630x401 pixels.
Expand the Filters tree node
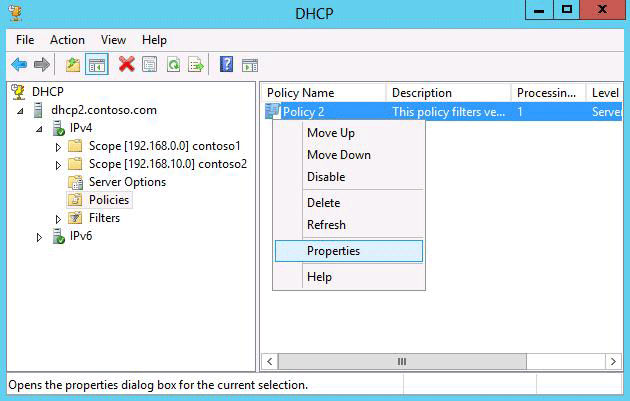58,218
